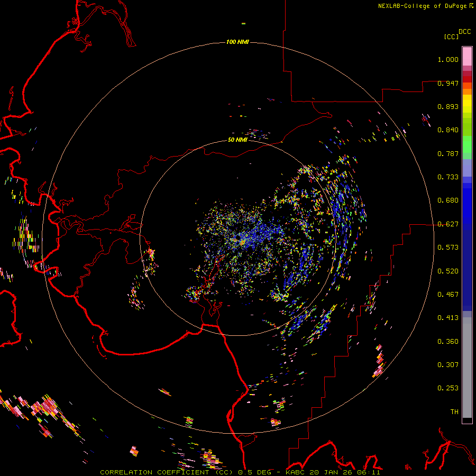This screenshot has width=476, height=476.
Task: Click the 0.627 colorbar value
Action: 448,224
